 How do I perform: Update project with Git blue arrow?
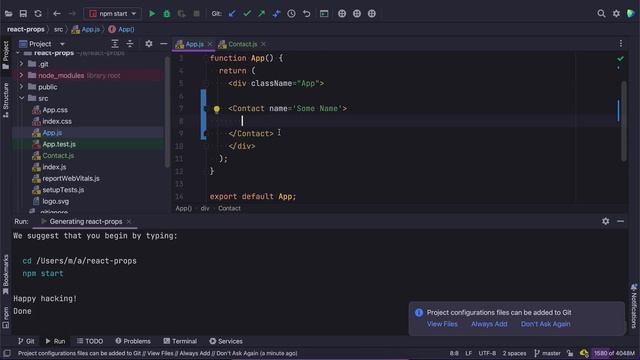[232, 13]
